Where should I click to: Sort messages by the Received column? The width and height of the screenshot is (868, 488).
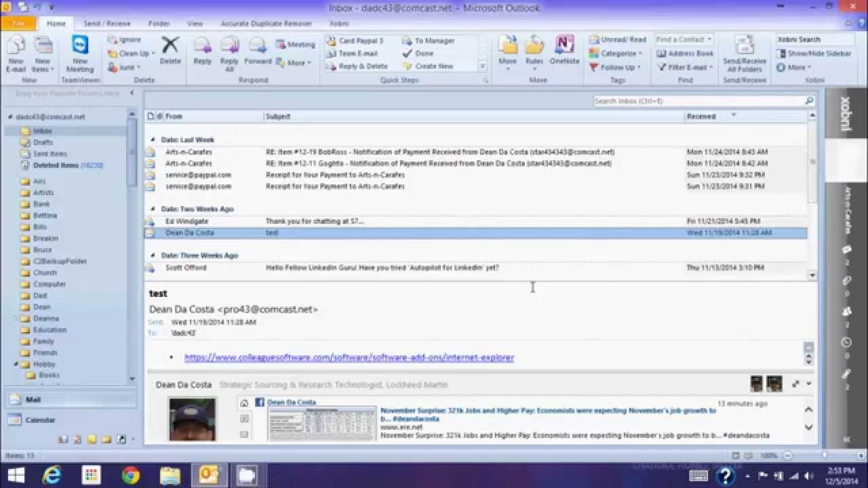pyautogui.click(x=745, y=116)
